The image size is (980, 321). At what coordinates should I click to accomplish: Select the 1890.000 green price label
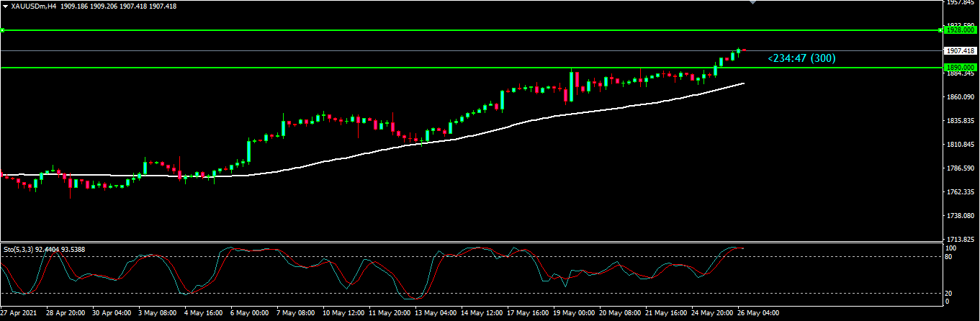coord(961,68)
